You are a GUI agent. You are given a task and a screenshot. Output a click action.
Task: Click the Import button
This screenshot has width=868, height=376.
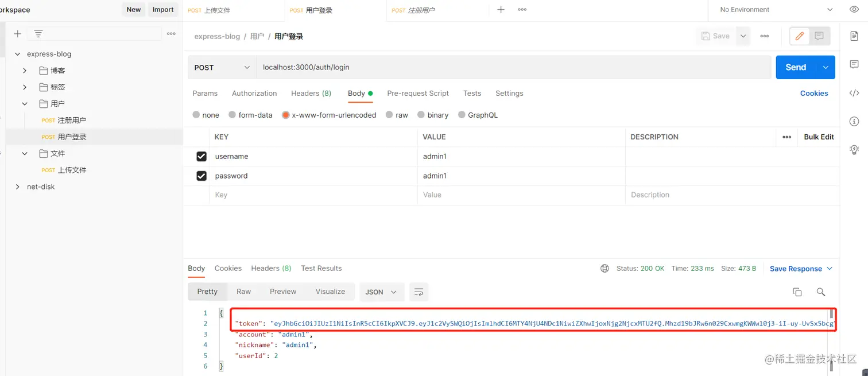point(163,10)
